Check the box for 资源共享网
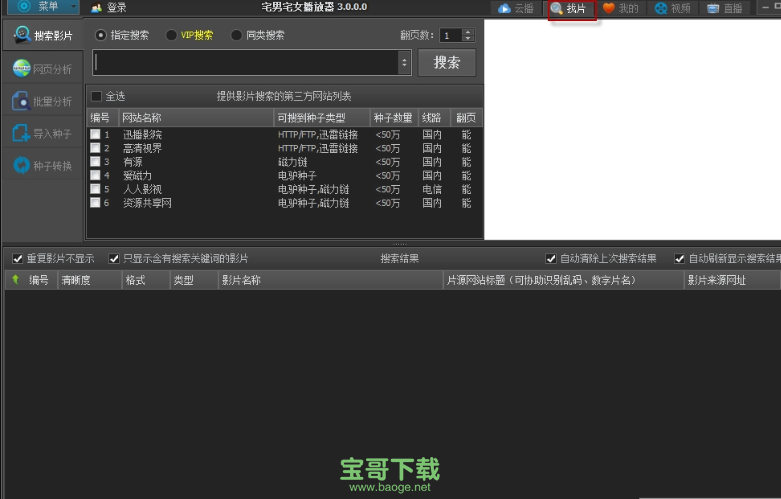Image resolution: width=781 pixels, height=499 pixels. pyautogui.click(x=95, y=203)
